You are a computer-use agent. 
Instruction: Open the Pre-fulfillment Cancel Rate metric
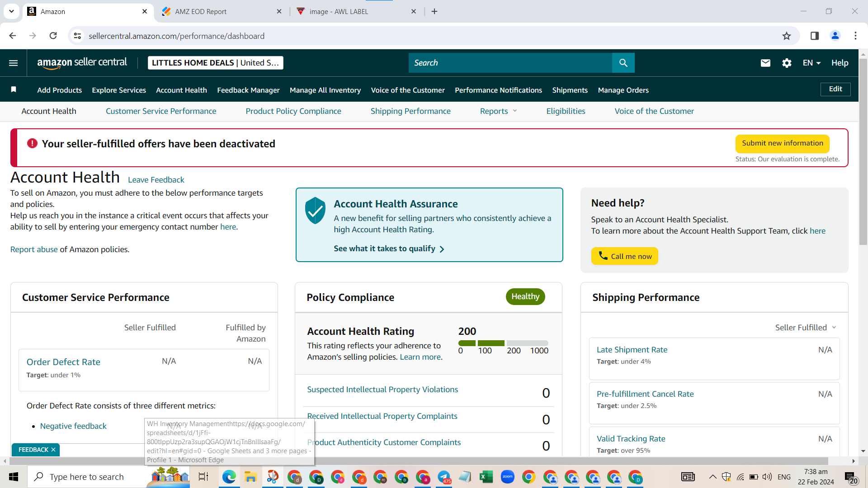[x=645, y=394]
